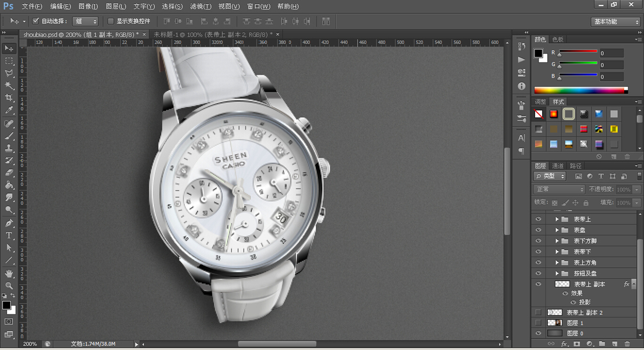Hide the 表带上 group layer
This screenshot has height=350, width=644.
click(x=538, y=219)
